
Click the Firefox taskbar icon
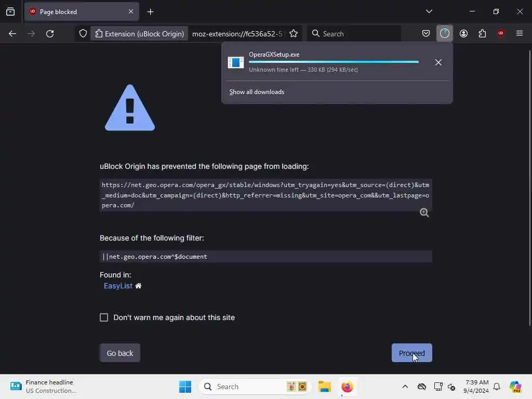(x=347, y=387)
